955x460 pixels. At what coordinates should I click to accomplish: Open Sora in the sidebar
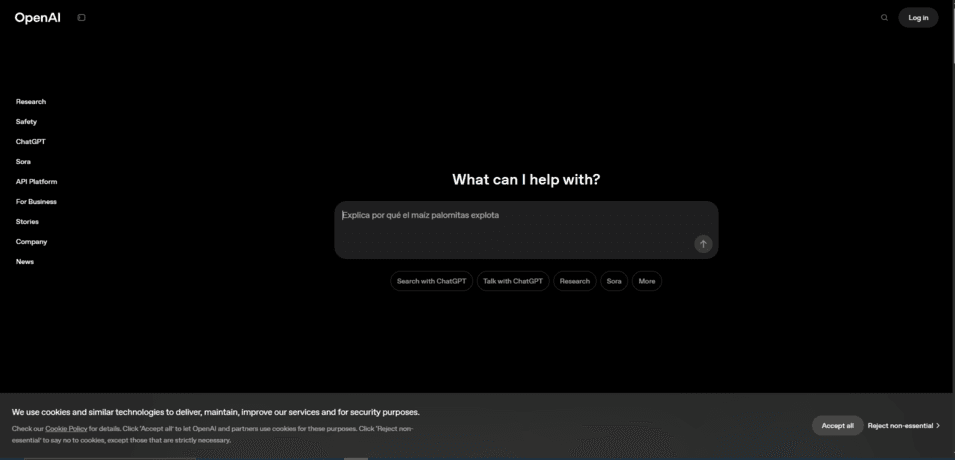pyautogui.click(x=23, y=162)
